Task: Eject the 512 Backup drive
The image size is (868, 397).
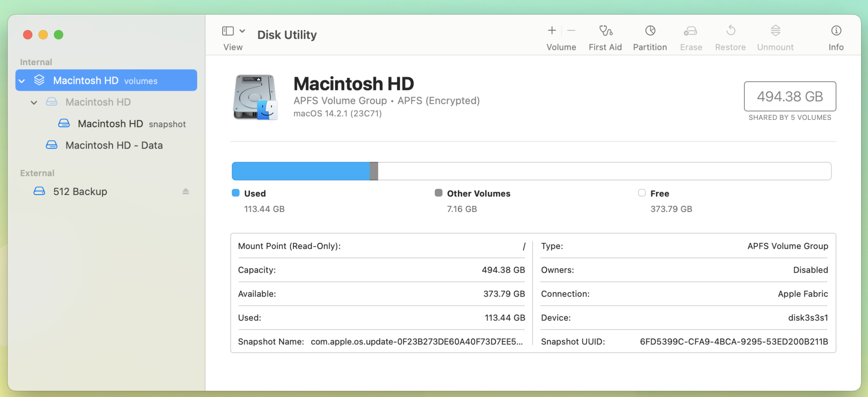Action: coord(186,191)
